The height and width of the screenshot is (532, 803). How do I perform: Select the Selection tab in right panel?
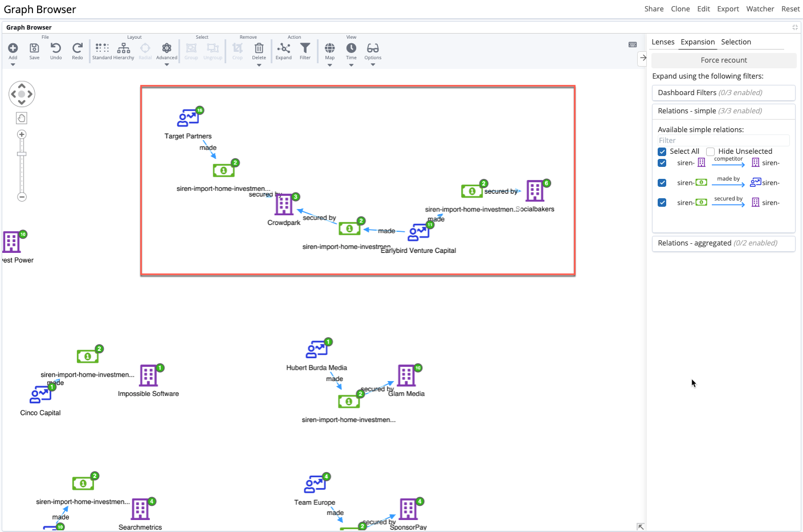(736, 42)
